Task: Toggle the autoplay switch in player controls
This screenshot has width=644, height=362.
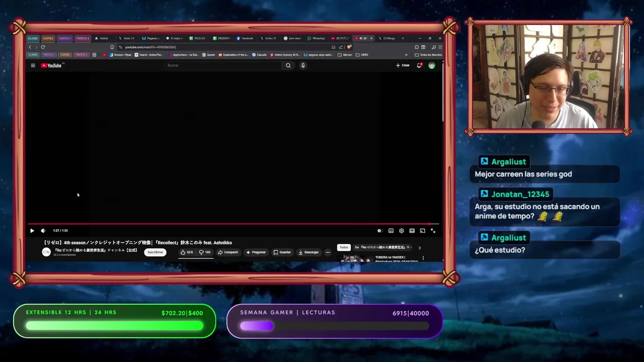Action: [x=379, y=231]
